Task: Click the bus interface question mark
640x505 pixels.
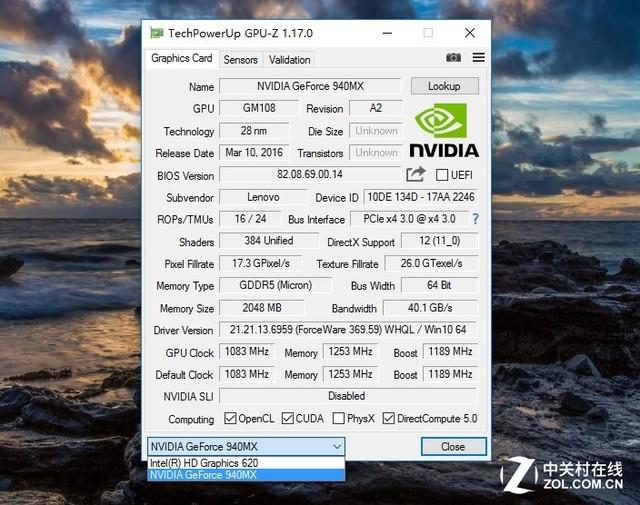Action: [x=476, y=219]
